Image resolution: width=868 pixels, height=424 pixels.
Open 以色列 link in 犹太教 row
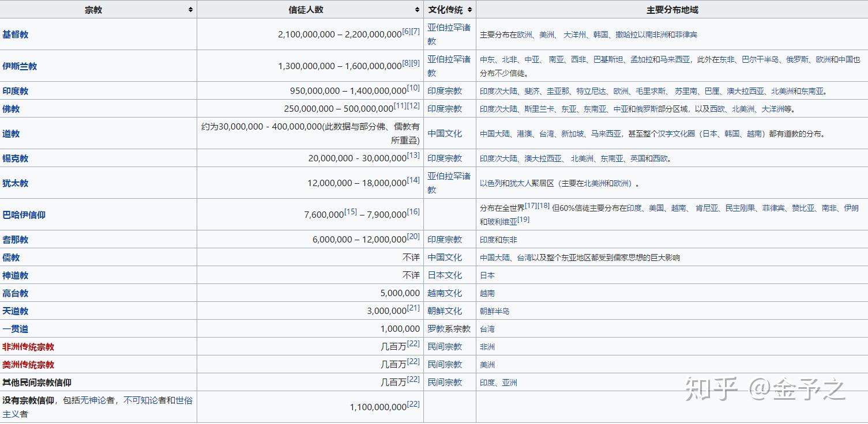(491, 183)
